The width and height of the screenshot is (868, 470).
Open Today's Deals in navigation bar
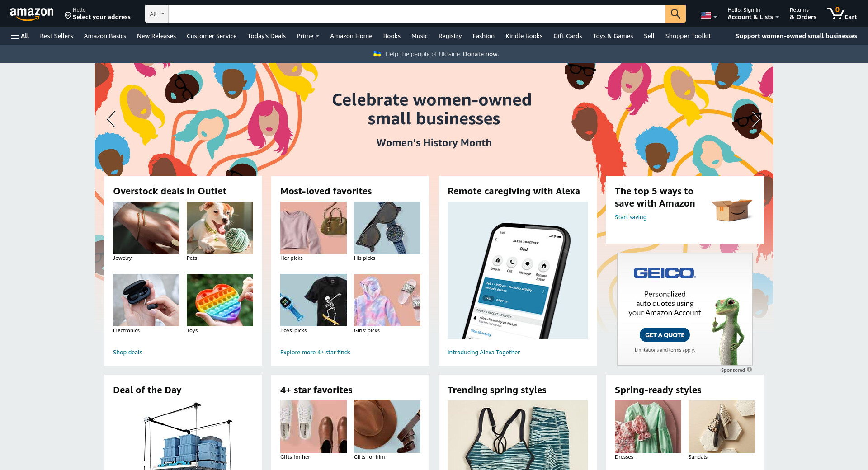point(266,36)
